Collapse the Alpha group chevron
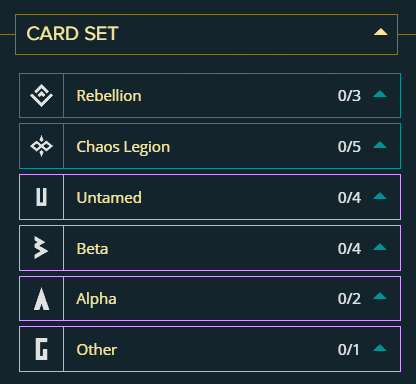The width and height of the screenshot is (416, 384). tap(380, 296)
